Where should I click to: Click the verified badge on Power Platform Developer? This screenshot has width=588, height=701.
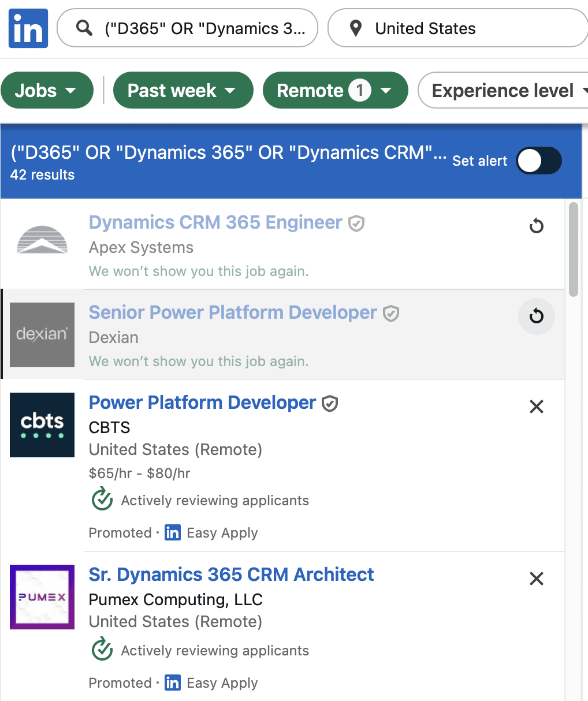click(x=329, y=403)
